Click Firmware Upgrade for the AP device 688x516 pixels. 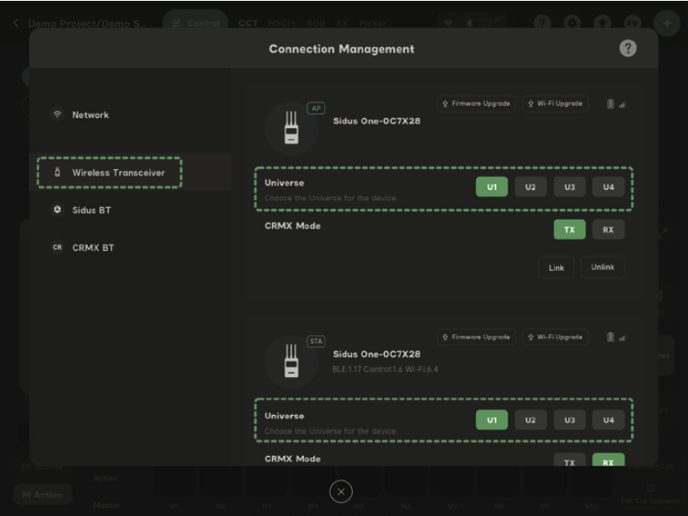click(x=477, y=104)
